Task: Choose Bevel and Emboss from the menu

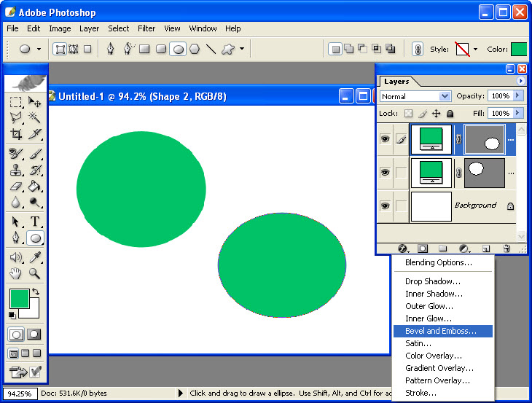Action: pyautogui.click(x=441, y=331)
